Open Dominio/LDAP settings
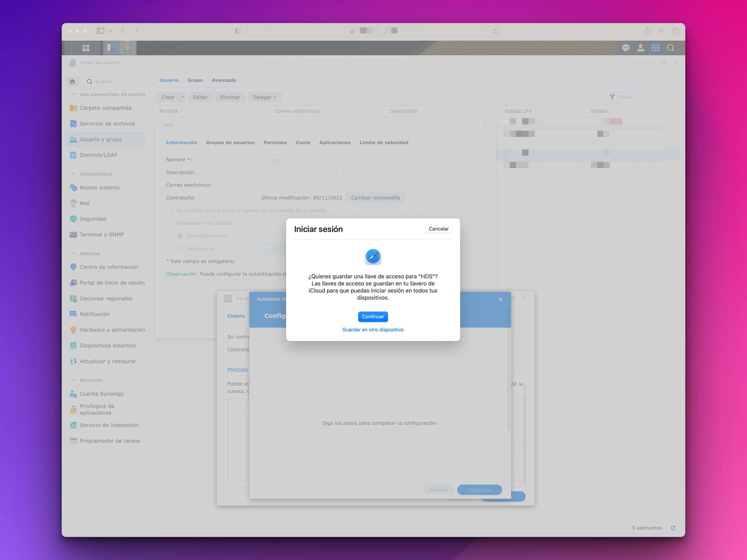 [x=105, y=155]
